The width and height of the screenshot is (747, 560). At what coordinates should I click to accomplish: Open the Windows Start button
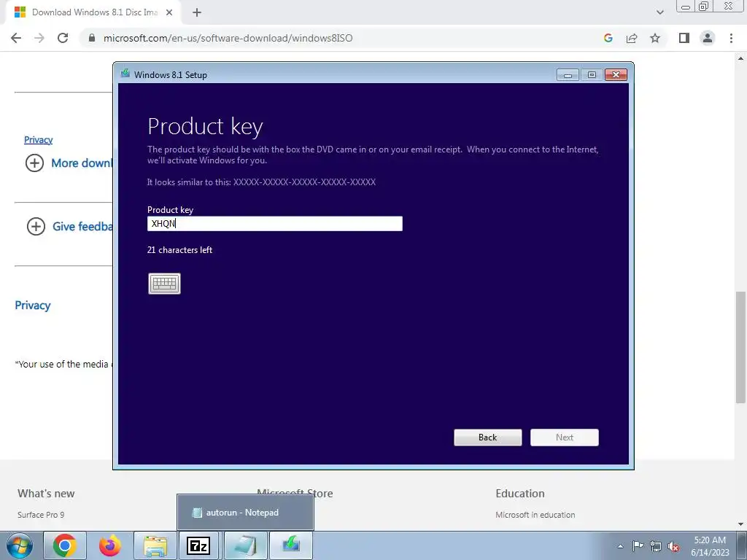click(20, 545)
